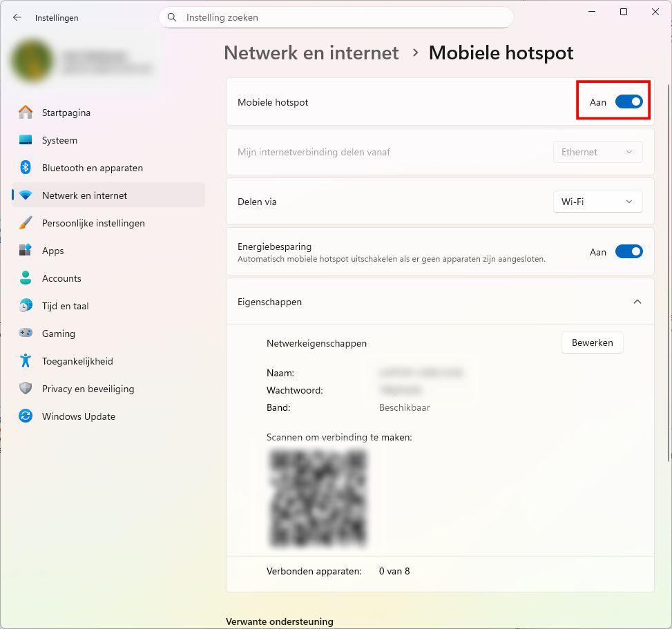The image size is (672, 629).
Task: Click the back arrow in title bar
Action: pos(17,17)
